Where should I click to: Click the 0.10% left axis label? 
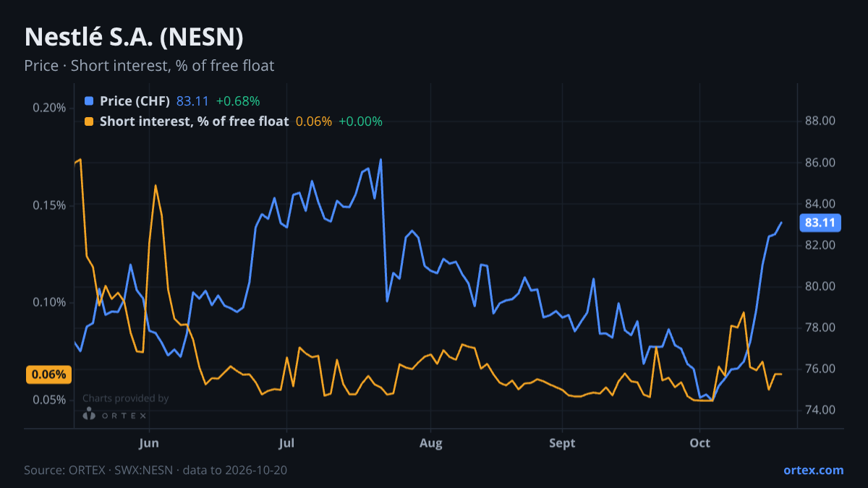pyautogui.click(x=49, y=302)
